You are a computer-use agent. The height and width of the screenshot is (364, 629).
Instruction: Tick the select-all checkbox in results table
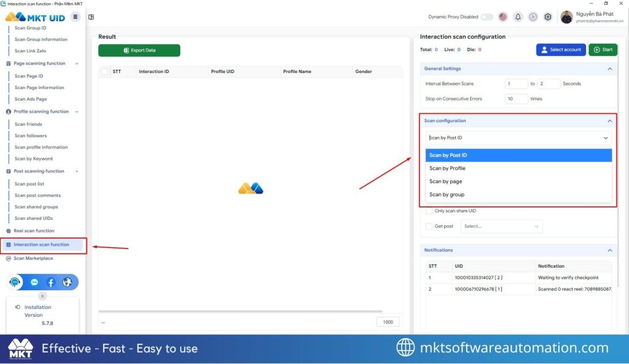pyautogui.click(x=104, y=72)
